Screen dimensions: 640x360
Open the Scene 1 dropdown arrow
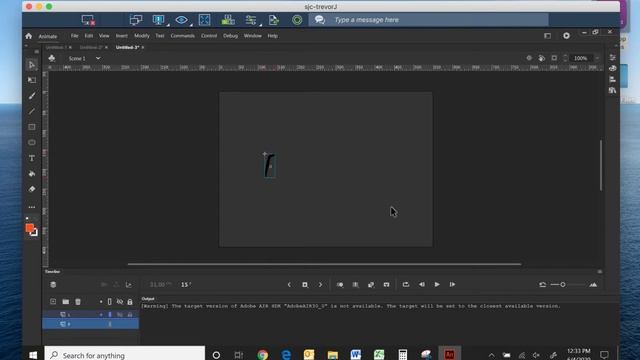coord(98,58)
